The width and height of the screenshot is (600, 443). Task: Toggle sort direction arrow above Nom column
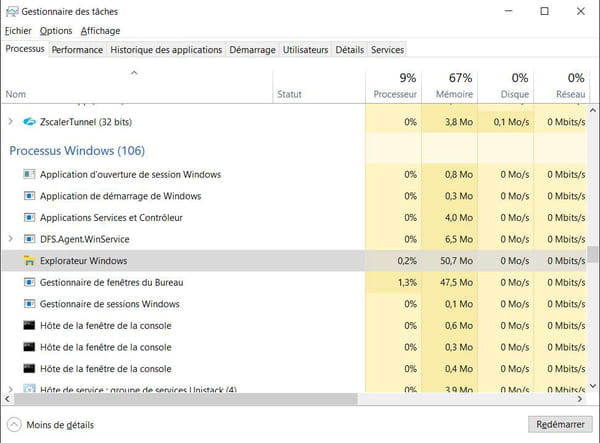(x=134, y=73)
